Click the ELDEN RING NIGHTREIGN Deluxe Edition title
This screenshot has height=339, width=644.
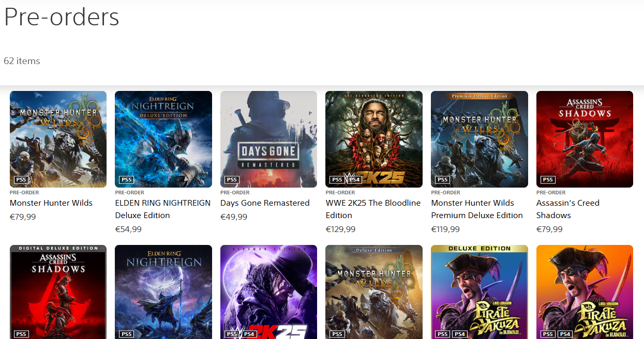163,209
